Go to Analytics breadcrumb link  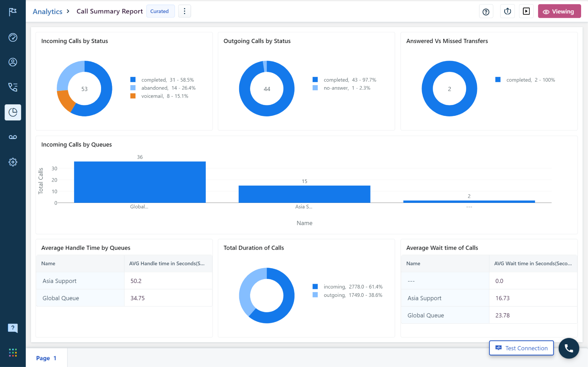pyautogui.click(x=47, y=11)
